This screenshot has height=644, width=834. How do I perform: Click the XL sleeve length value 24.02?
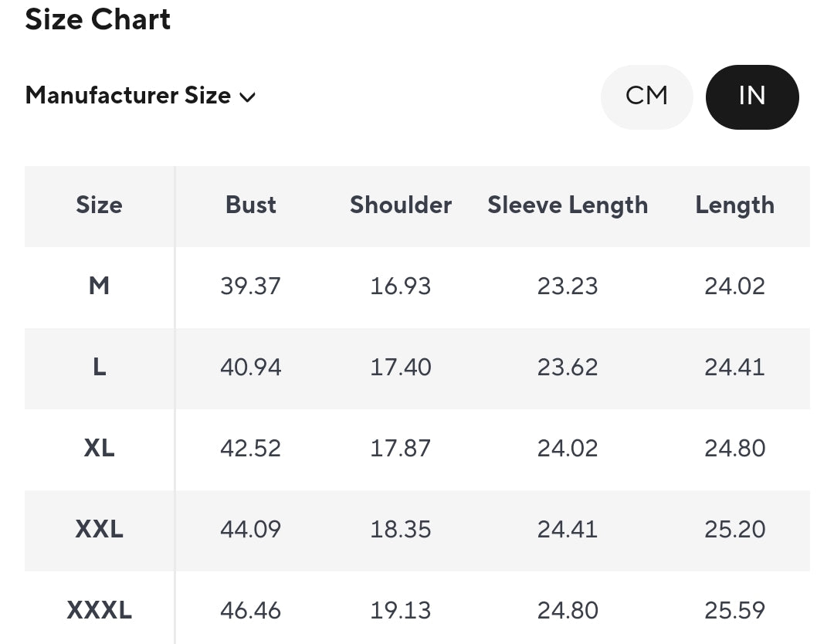coord(568,449)
